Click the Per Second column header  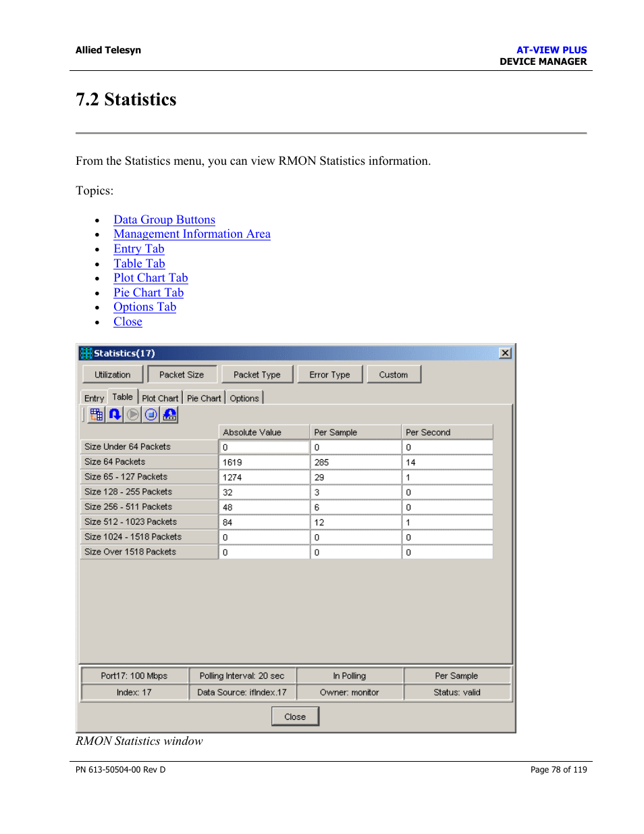pos(448,432)
